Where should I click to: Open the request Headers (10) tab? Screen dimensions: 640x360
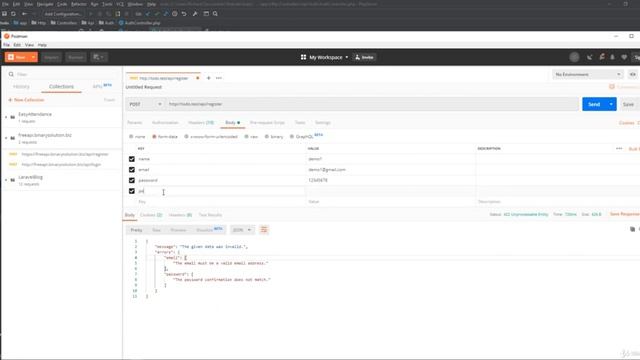[x=201, y=122]
